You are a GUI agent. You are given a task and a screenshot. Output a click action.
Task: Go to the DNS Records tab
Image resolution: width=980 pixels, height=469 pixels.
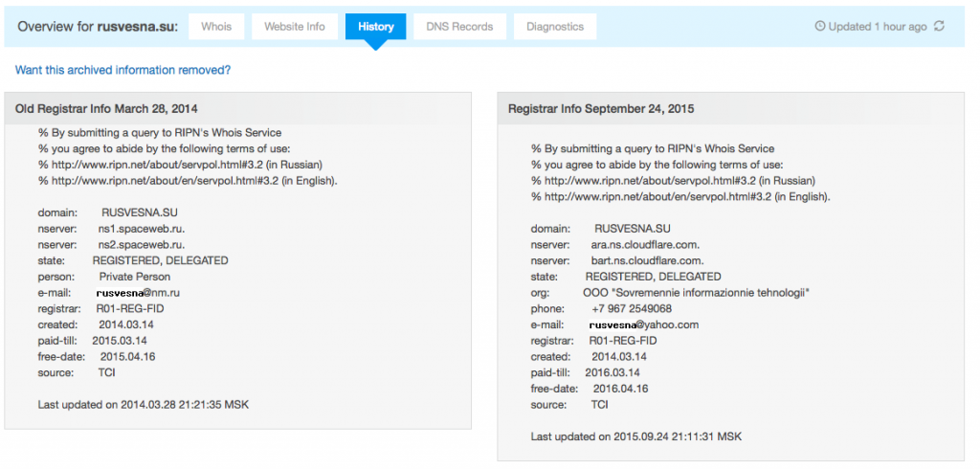[x=459, y=27]
